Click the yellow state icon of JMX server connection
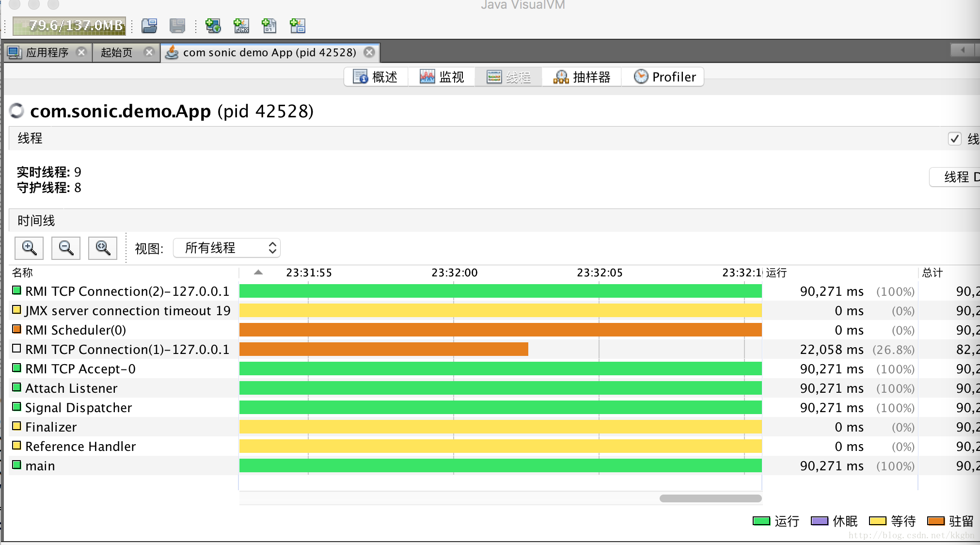Screen dimensions: 980x545 (x=17, y=310)
